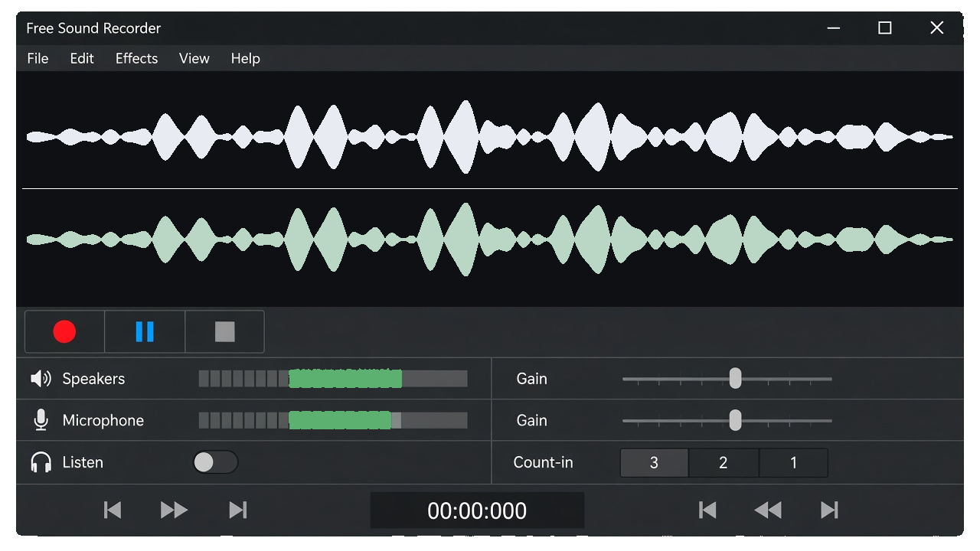Click the Speakers label
Screen dimensions: 980x551
pos(93,379)
